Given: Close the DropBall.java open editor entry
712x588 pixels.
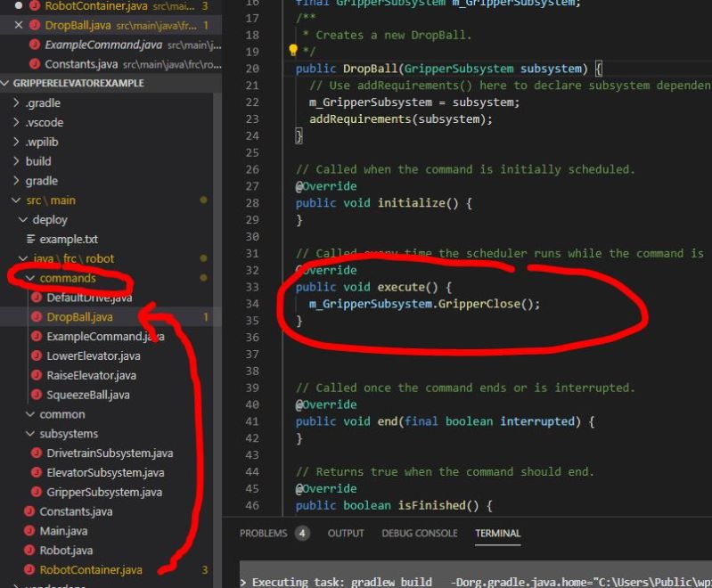Looking at the screenshot, I should click(x=18, y=25).
